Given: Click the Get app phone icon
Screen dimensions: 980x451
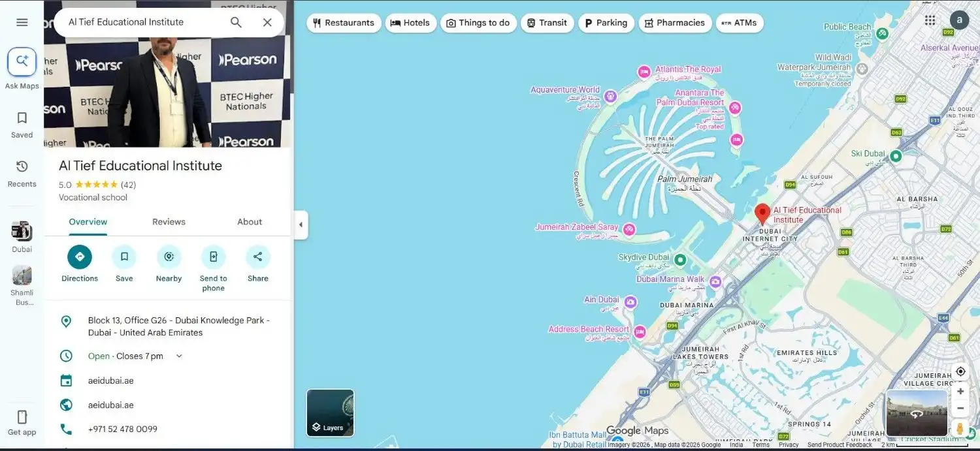Looking at the screenshot, I should coord(22,417).
